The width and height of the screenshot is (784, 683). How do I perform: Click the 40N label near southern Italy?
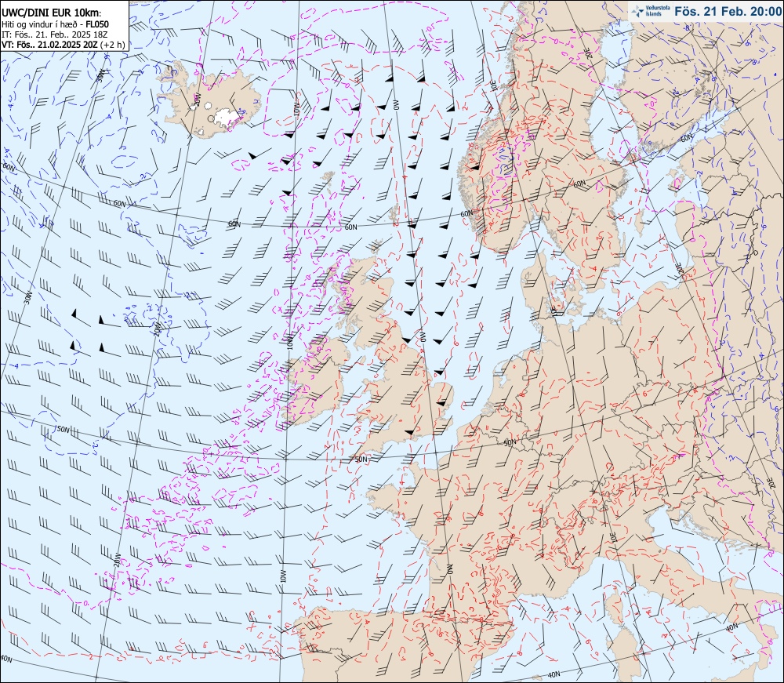(x=731, y=627)
